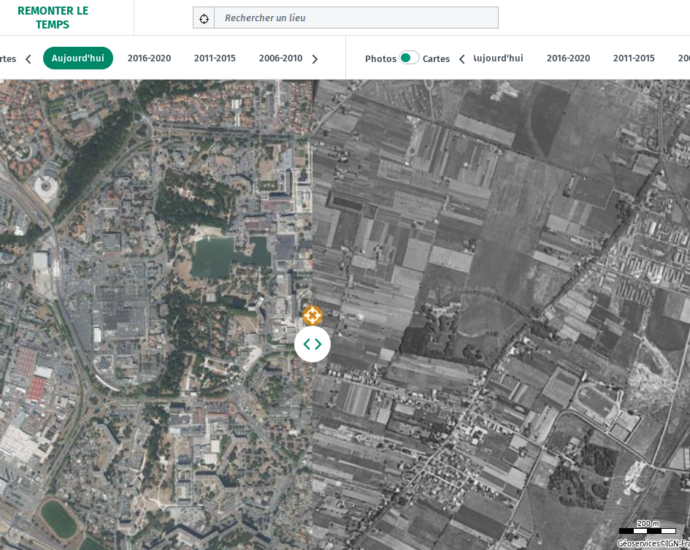This screenshot has height=550, width=690.
Task: Focus the 'Rechercher un lieu' search field
Action: [x=357, y=18]
